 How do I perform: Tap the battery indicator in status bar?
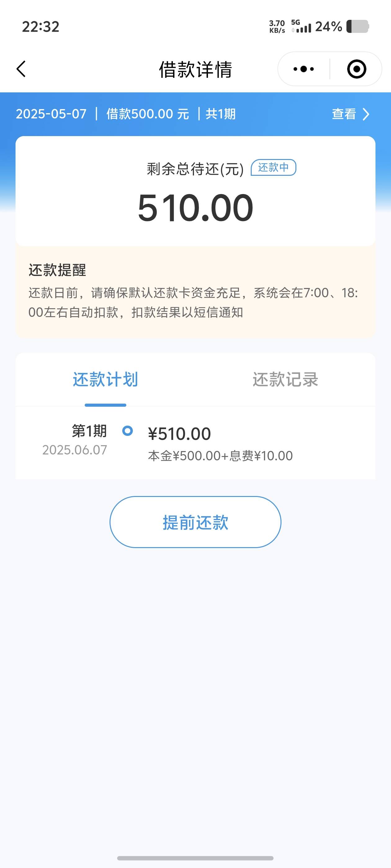tap(357, 27)
